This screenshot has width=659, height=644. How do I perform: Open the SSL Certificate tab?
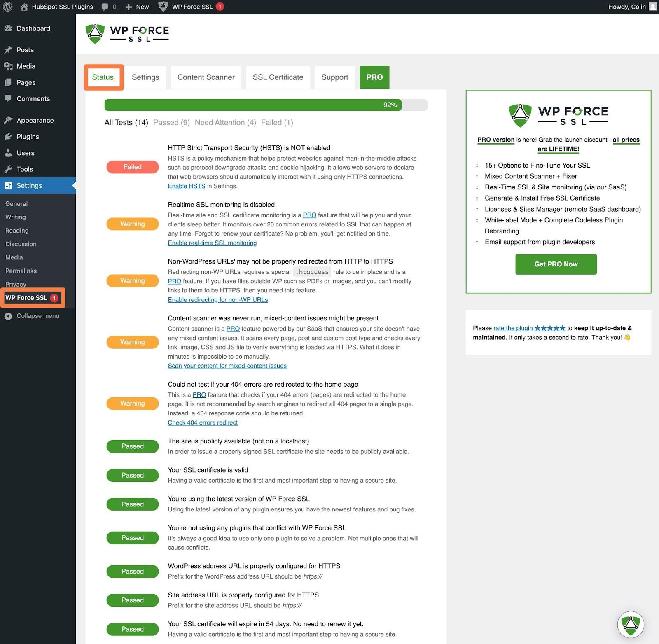(278, 77)
